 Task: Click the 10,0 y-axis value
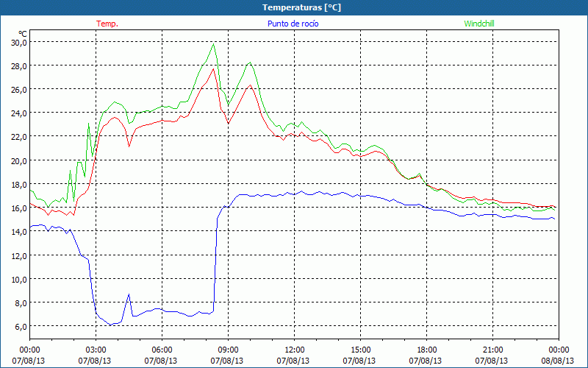click(x=19, y=280)
